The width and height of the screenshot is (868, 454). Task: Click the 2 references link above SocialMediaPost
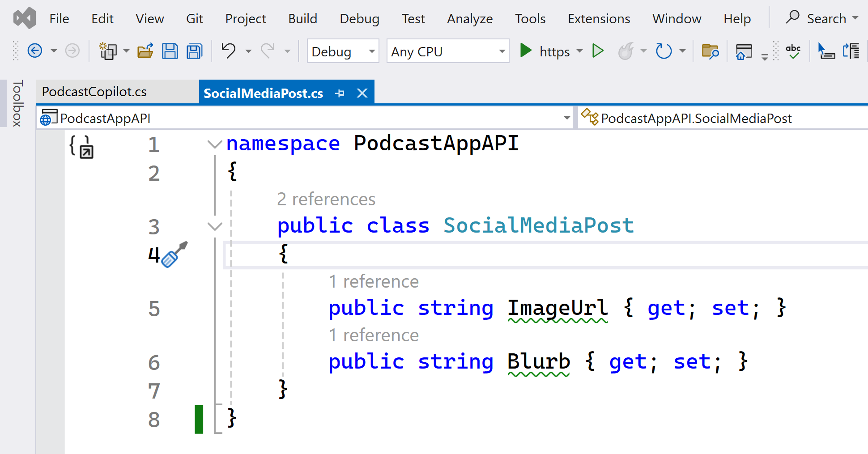(x=326, y=199)
